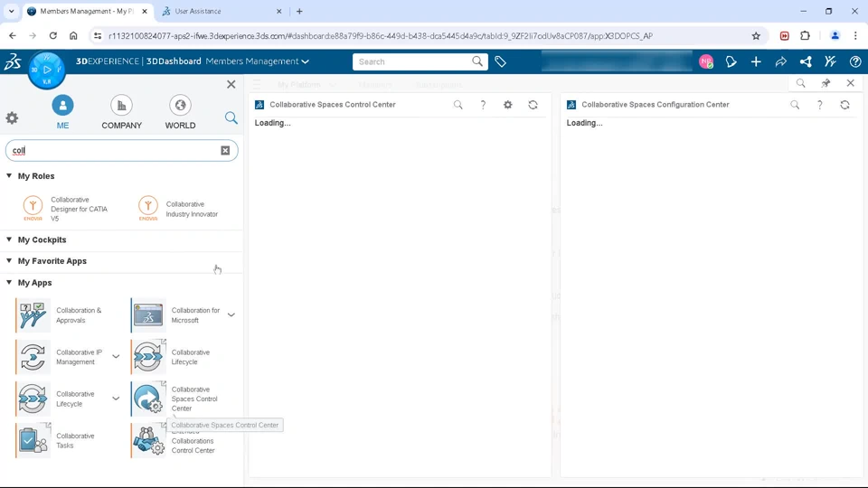Open the Members Management dashboard dropdown

coord(305,61)
